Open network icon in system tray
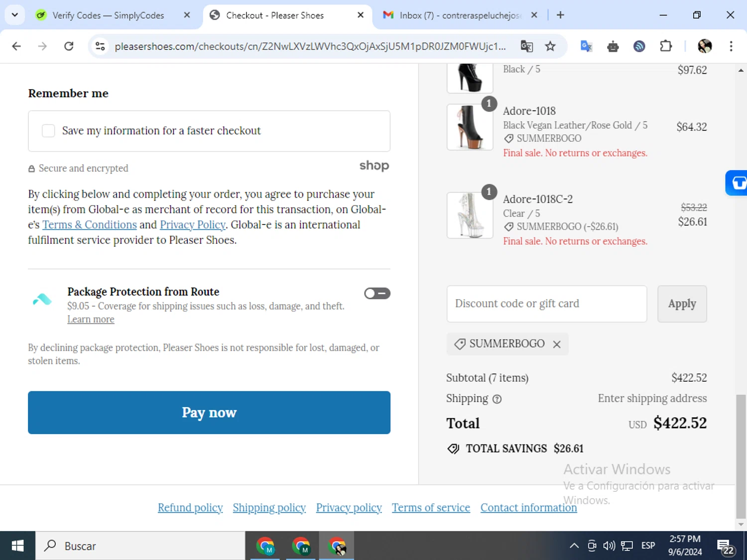Viewport: 747px width, 560px height. pyautogui.click(x=627, y=546)
